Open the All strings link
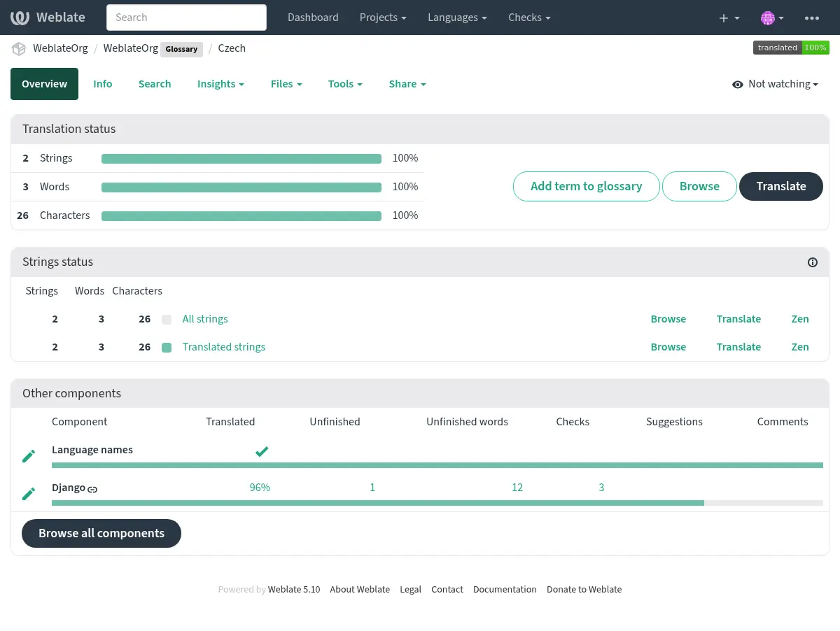This screenshot has width=840, height=631. [205, 319]
